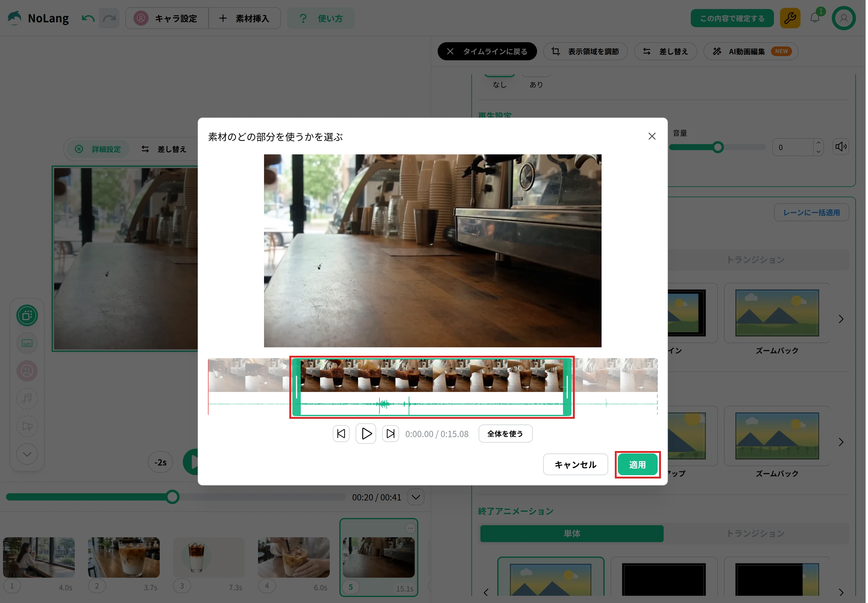Image resolution: width=868 pixels, height=603 pixels.
Task: Click the redo arrow icon
Action: pyautogui.click(x=109, y=18)
